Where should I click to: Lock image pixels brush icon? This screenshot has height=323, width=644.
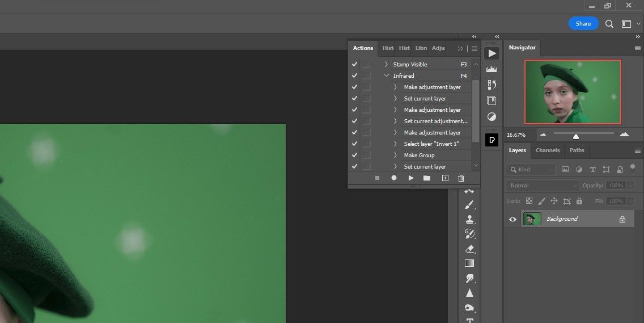(542, 201)
